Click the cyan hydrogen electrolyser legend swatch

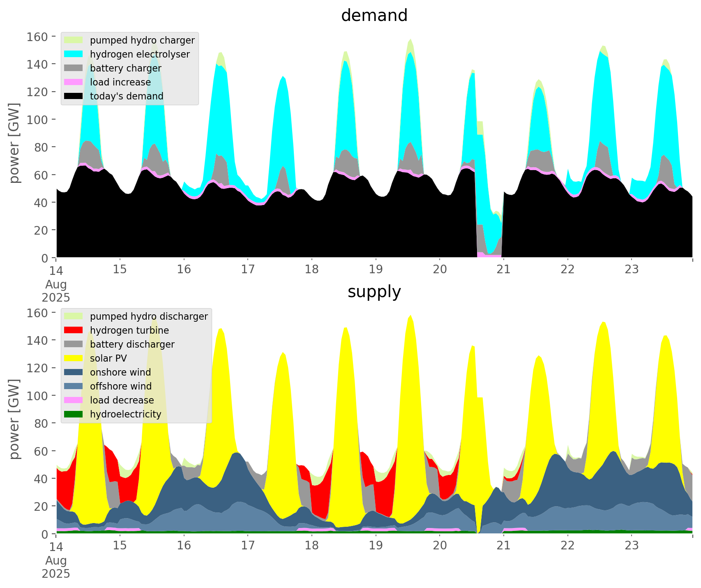74,54
